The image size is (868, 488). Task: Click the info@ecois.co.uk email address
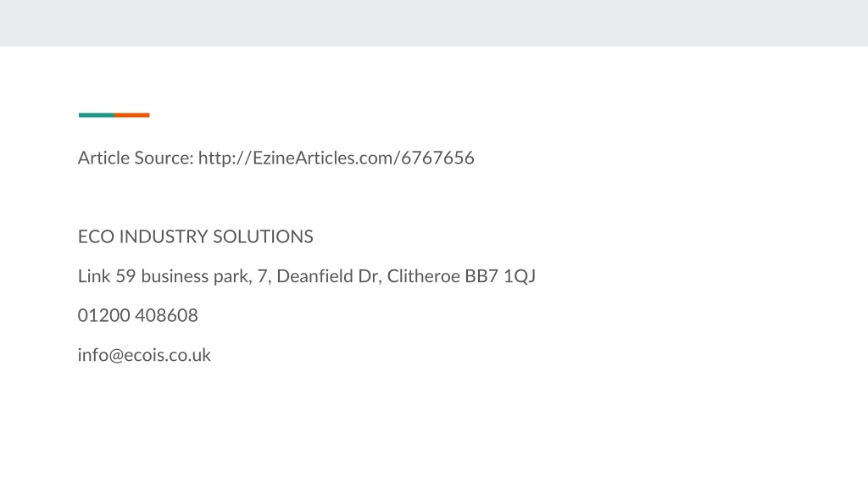(x=144, y=355)
